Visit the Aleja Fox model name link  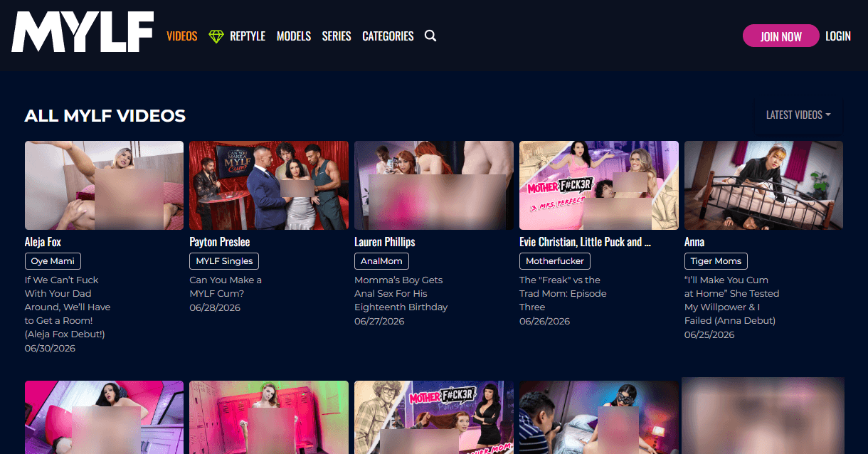click(43, 242)
